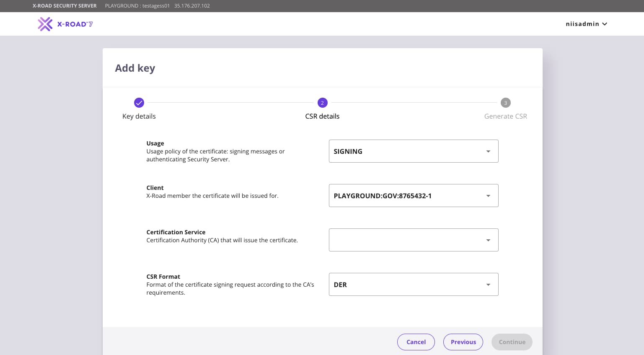Click the X-Road 7 logo icon

point(45,24)
